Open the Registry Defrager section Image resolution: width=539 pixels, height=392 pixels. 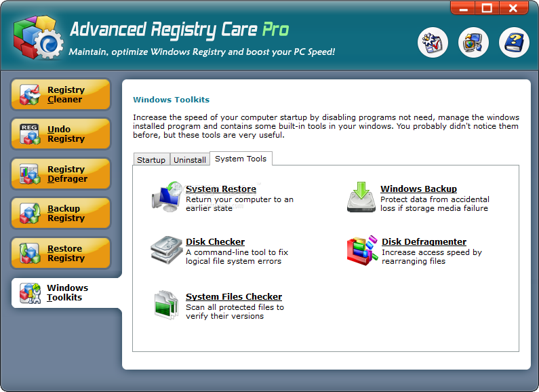(x=60, y=174)
